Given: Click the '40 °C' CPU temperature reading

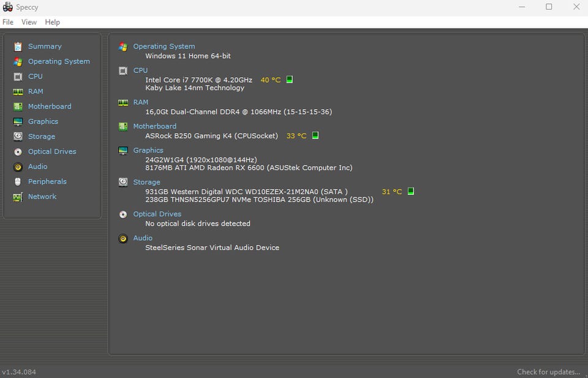Looking at the screenshot, I should click(271, 80).
